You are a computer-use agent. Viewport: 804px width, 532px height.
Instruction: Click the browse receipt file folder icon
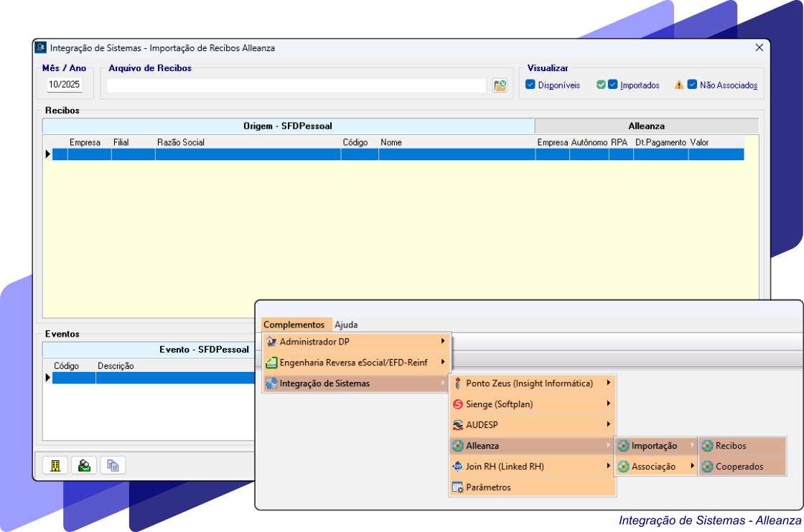[500, 85]
